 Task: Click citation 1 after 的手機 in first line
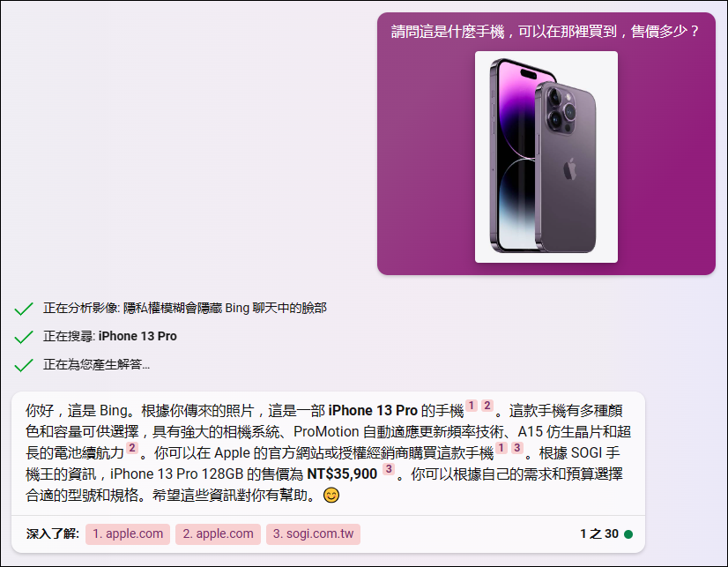(472, 406)
